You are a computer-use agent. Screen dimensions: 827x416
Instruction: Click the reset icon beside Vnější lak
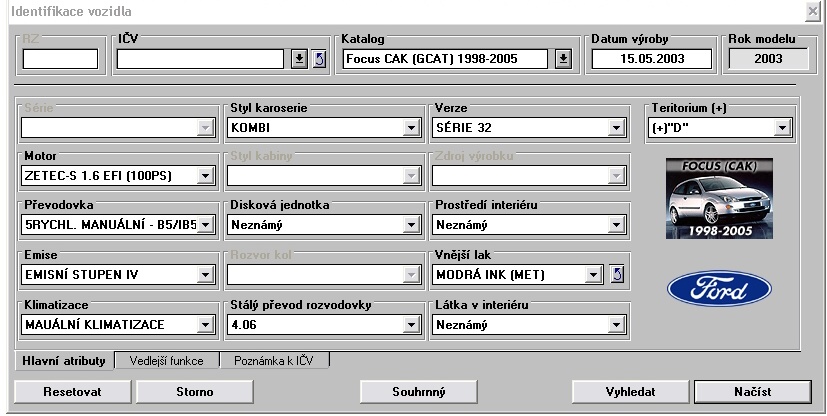[x=618, y=273]
